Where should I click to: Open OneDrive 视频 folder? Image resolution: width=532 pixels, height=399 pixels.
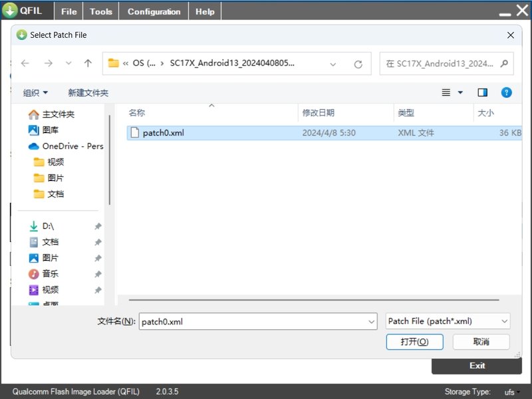tap(49, 162)
